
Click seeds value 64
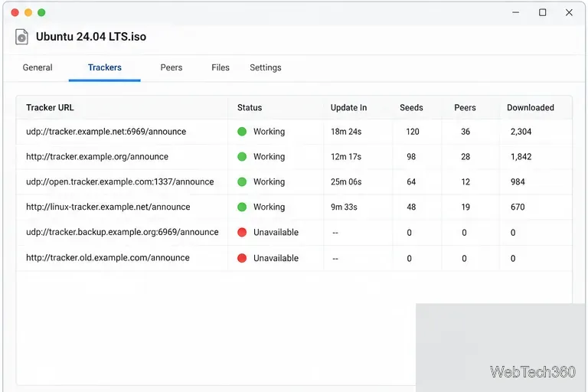(x=411, y=182)
